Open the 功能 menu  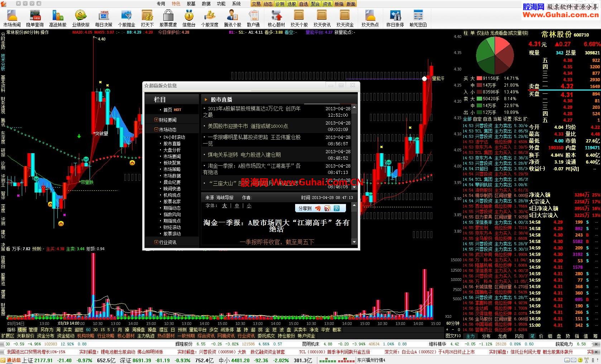coord(221,4)
